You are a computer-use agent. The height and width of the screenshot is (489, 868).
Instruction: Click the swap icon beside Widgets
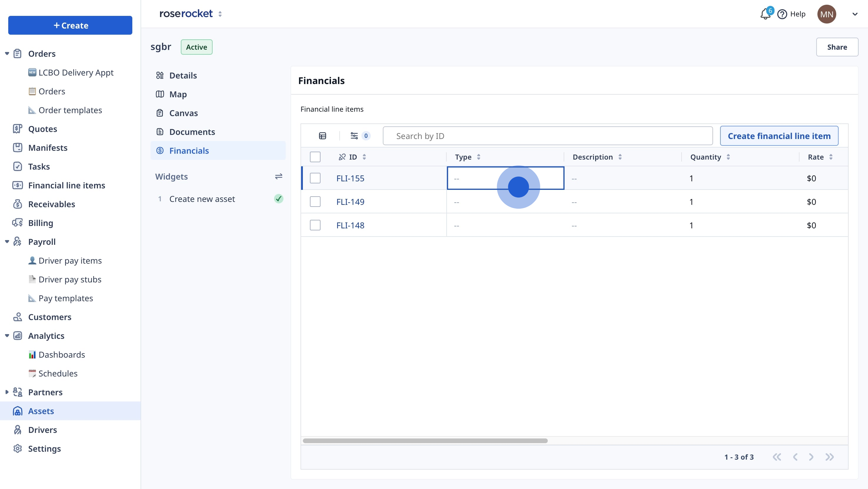pyautogui.click(x=278, y=177)
